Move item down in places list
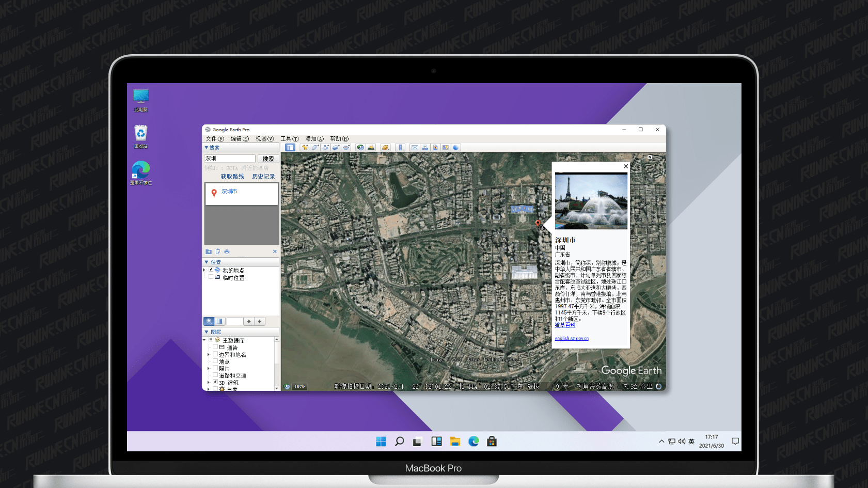The height and width of the screenshot is (488, 868). coord(260,321)
